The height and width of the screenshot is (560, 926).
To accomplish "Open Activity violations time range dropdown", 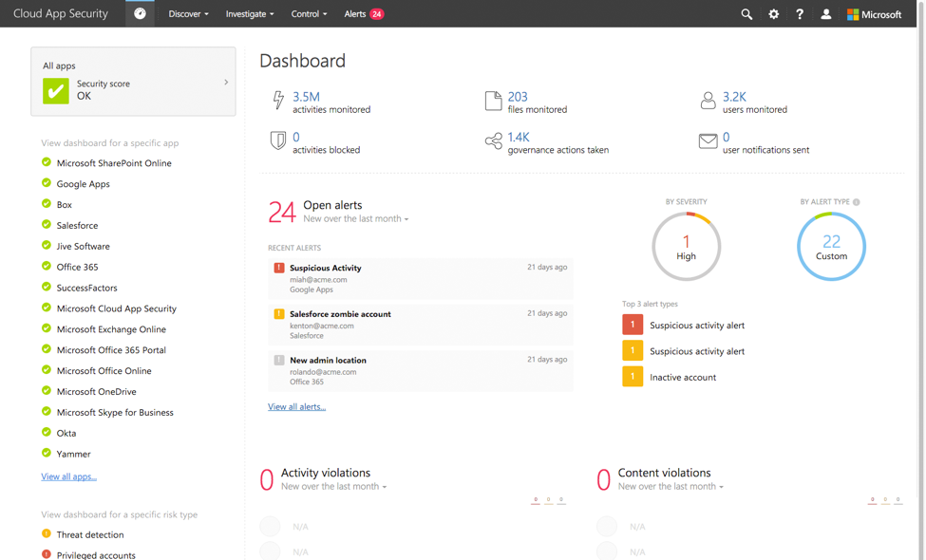I will click(333, 487).
